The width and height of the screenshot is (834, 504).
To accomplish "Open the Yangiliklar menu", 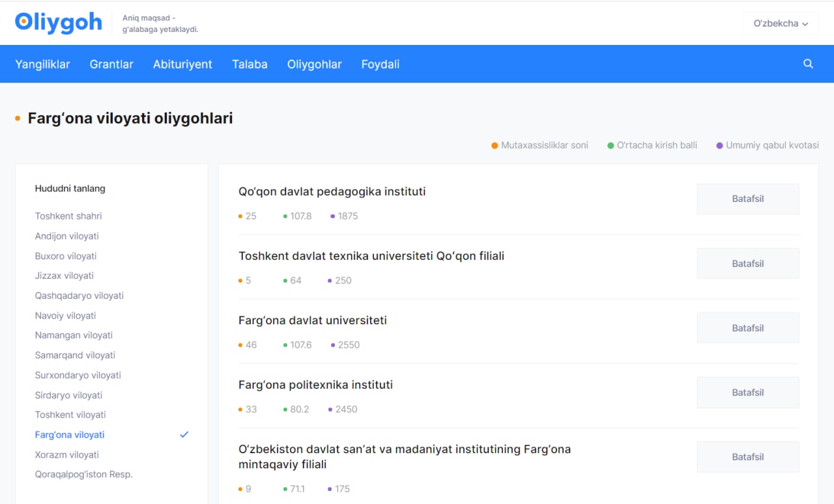I will [42, 64].
